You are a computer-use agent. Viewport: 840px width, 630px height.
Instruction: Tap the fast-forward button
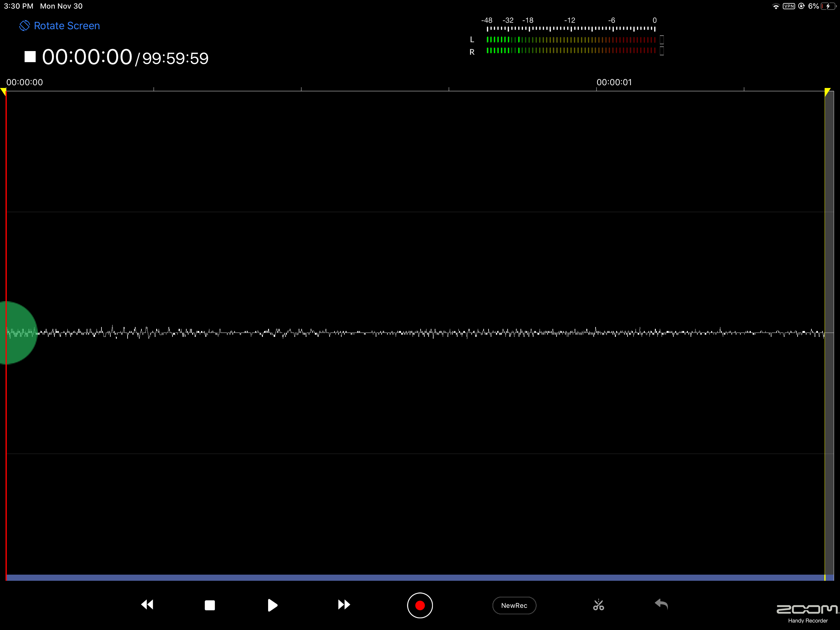[x=344, y=604]
